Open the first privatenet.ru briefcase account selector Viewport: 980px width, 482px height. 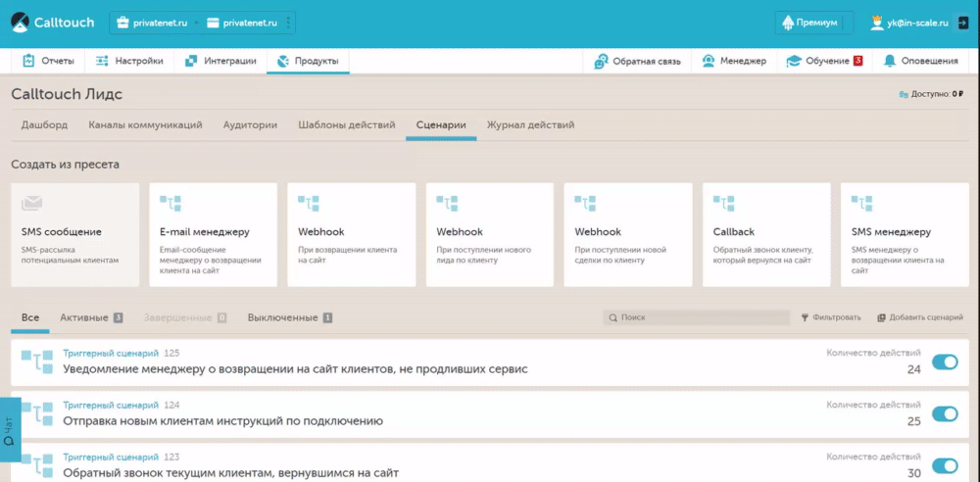pyautogui.click(x=152, y=24)
